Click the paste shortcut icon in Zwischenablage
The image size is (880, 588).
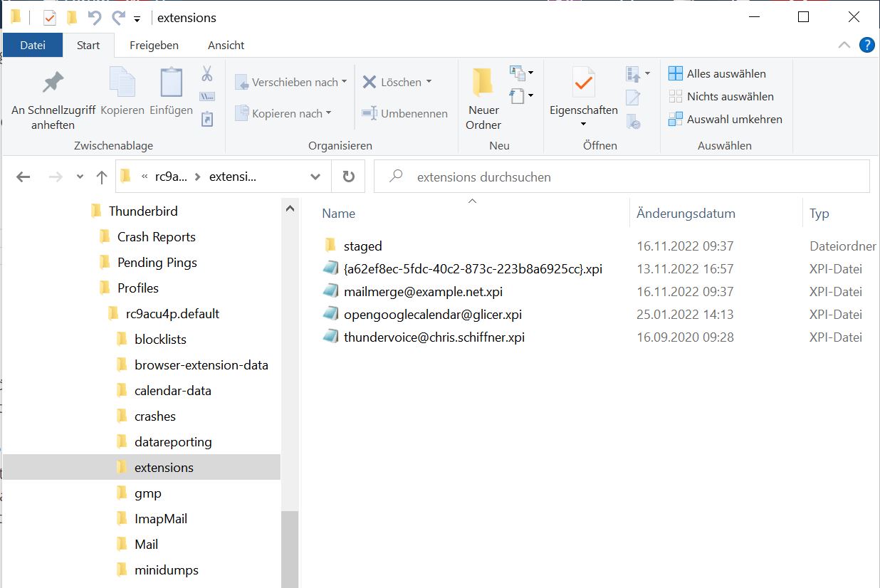[x=207, y=120]
